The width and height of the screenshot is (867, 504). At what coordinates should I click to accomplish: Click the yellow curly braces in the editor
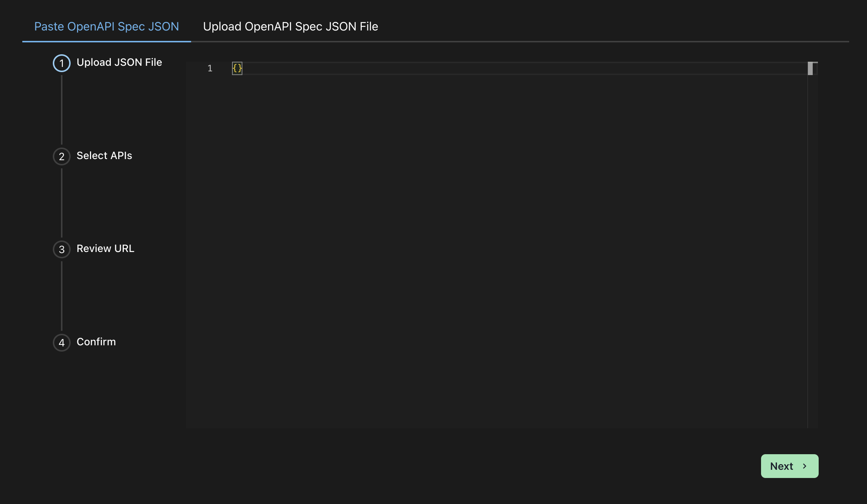[237, 68]
